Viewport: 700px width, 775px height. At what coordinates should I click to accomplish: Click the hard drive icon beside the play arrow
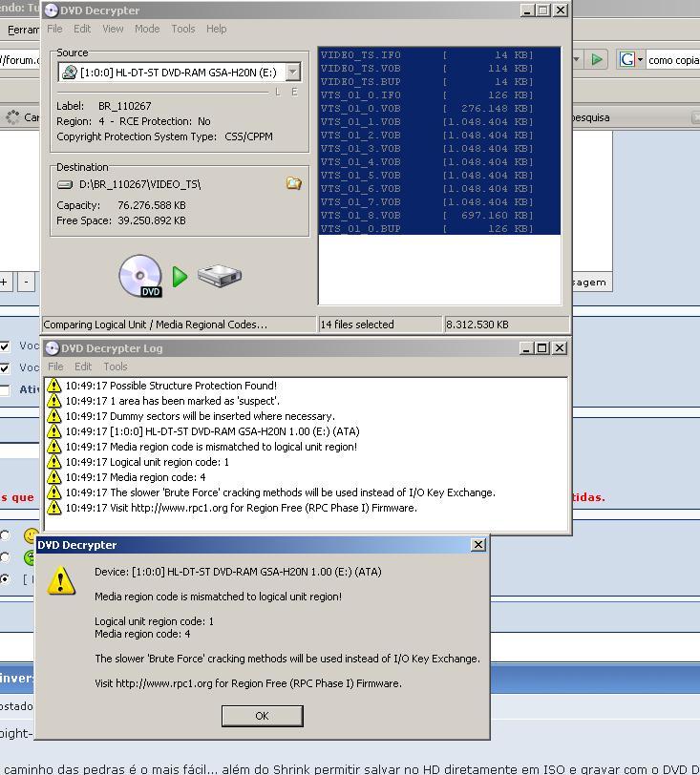click(219, 276)
